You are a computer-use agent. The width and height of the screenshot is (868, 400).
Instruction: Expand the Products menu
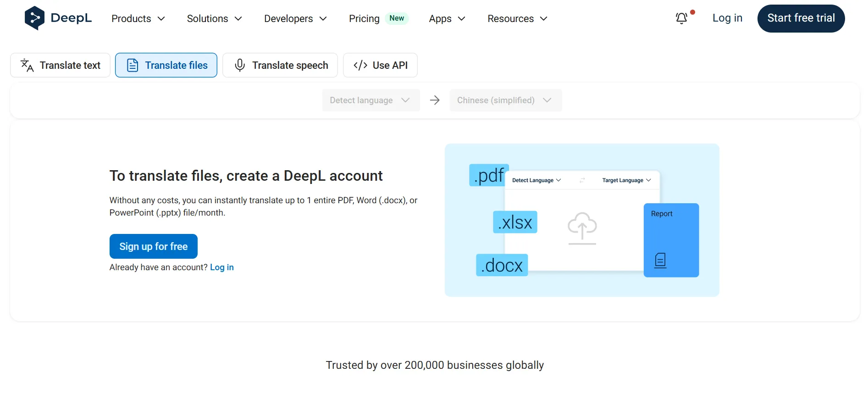coord(138,18)
